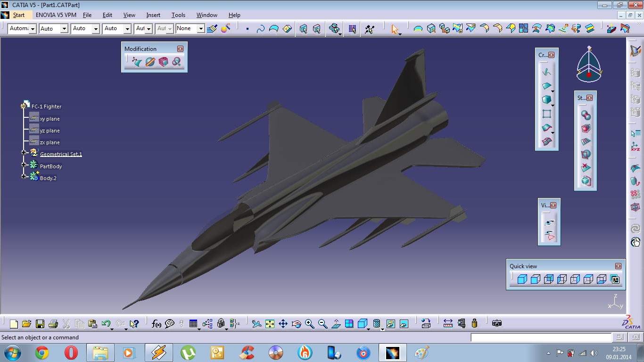Open the What's This help icon

tap(134, 324)
